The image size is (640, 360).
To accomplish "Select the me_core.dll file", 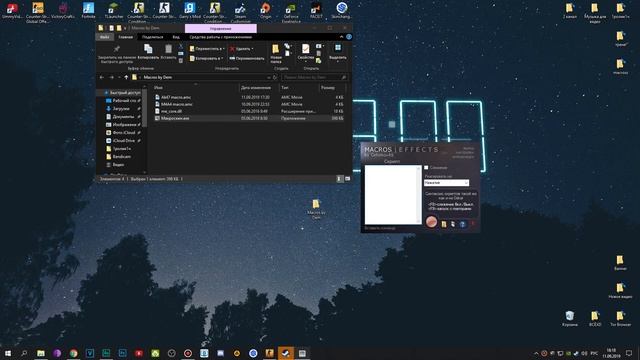I will pos(249,111).
